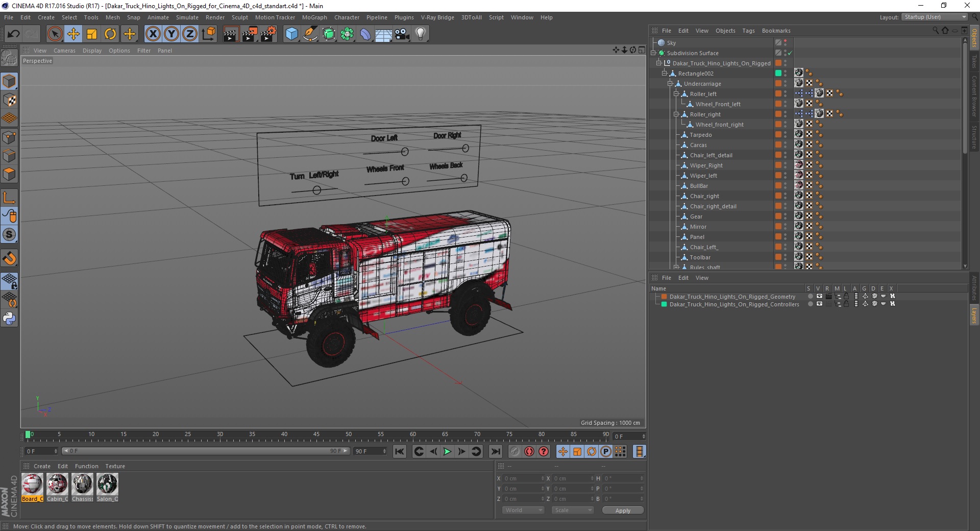The image size is (980, 531).
Task: Add a Light object
Action: coord(421,34)
